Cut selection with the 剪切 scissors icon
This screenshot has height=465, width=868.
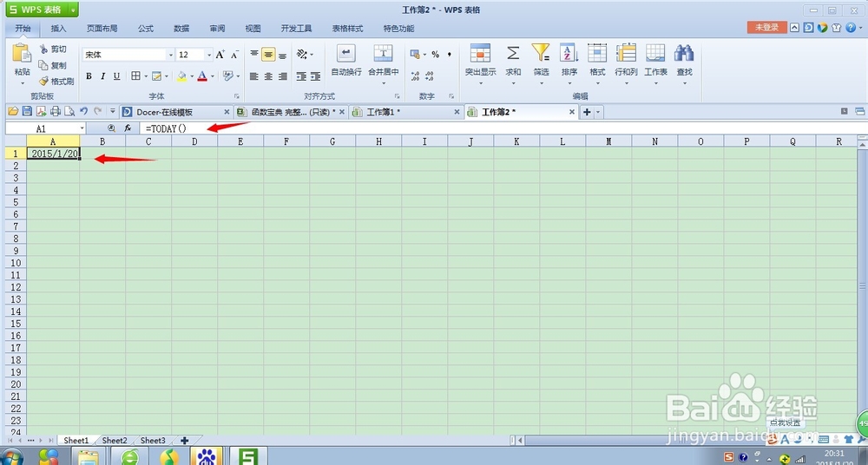click(43, 49)
